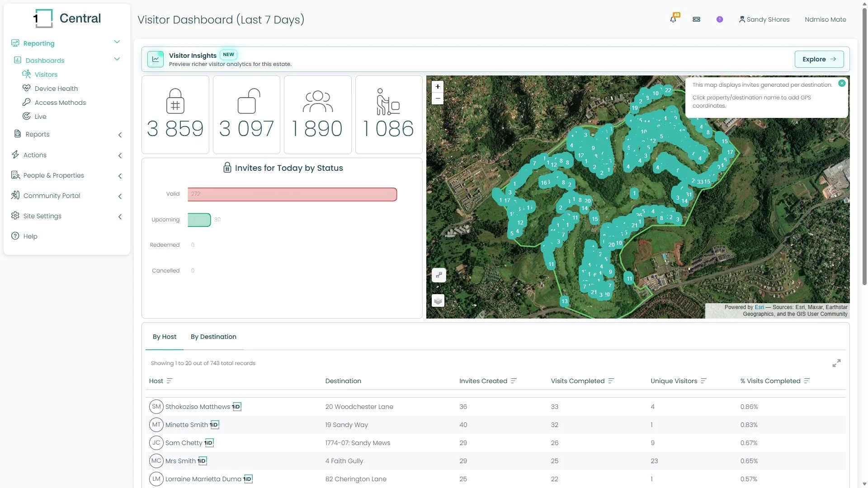Switch to the By Destination tab
This screenshot has height=488, width=868.
(x=213, y=337)
